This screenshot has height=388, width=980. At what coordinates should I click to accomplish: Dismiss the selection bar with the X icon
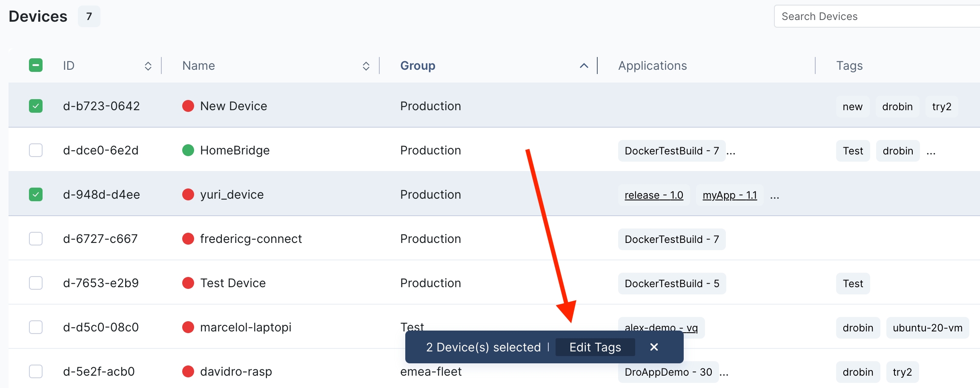(654, 347)
